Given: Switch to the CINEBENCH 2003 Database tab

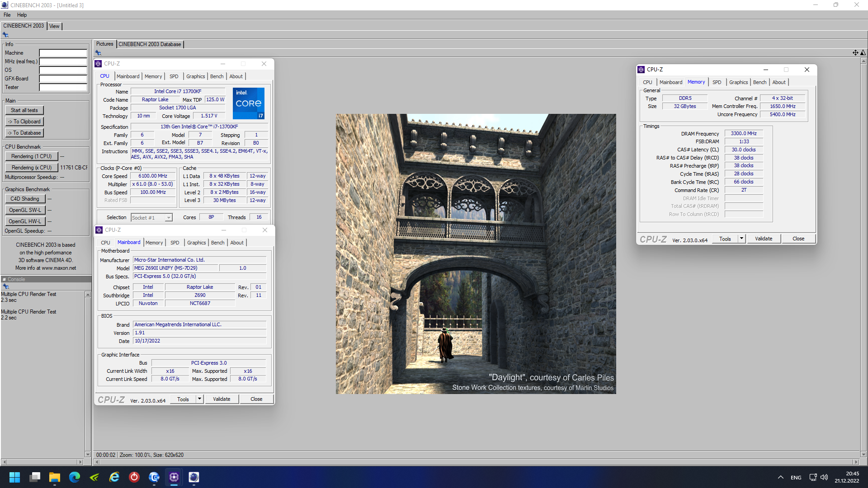Looking at the screenshot, I should point(150,44).
